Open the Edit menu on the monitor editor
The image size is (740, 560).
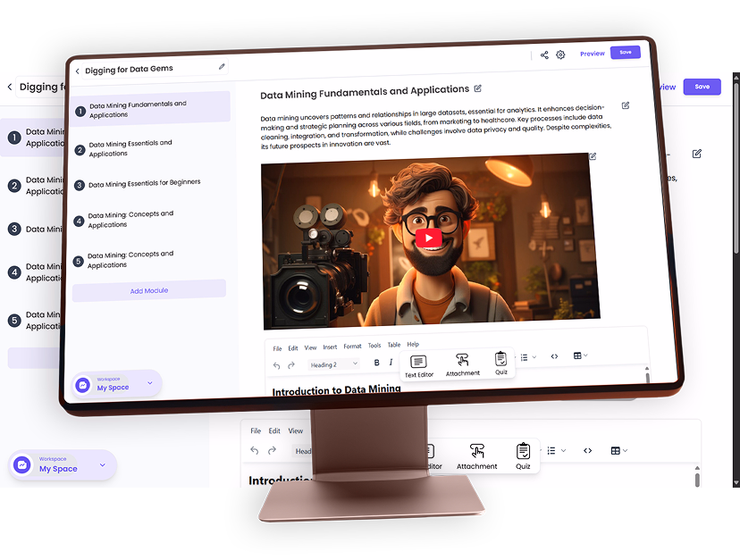click(x=293, y=348)
